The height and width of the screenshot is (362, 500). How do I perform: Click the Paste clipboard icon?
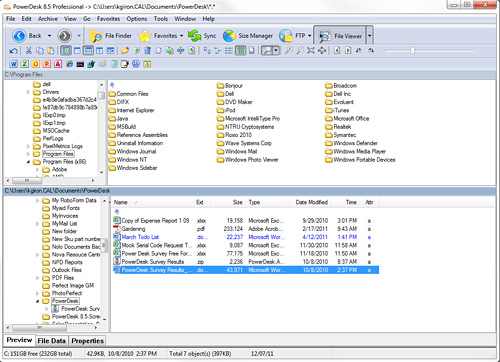[50, 51]
